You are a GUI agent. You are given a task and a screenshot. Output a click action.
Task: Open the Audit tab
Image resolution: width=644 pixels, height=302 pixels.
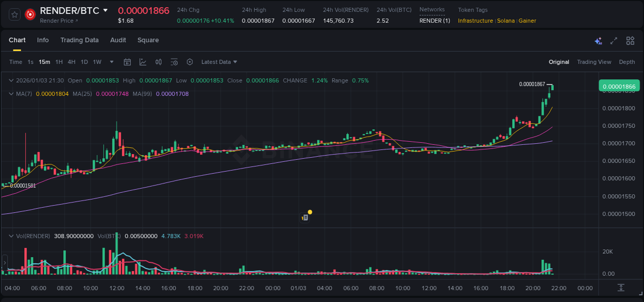[118, 40]
